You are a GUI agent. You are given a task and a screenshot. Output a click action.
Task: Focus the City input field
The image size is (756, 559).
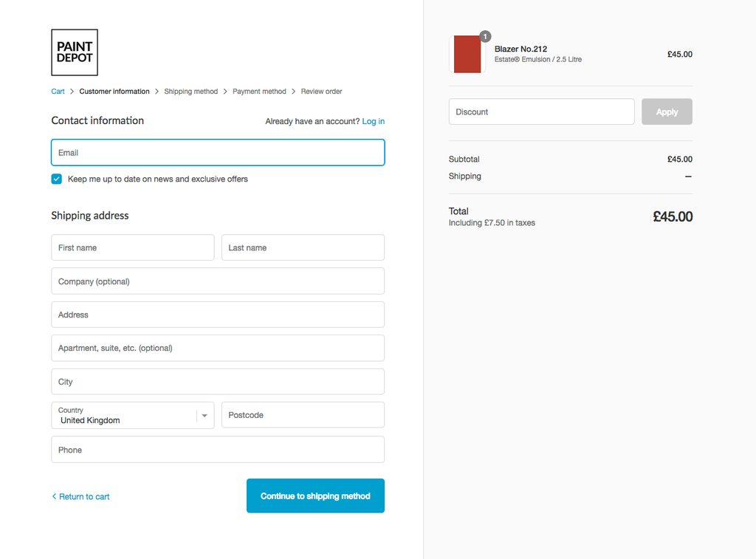coord(218,382)
